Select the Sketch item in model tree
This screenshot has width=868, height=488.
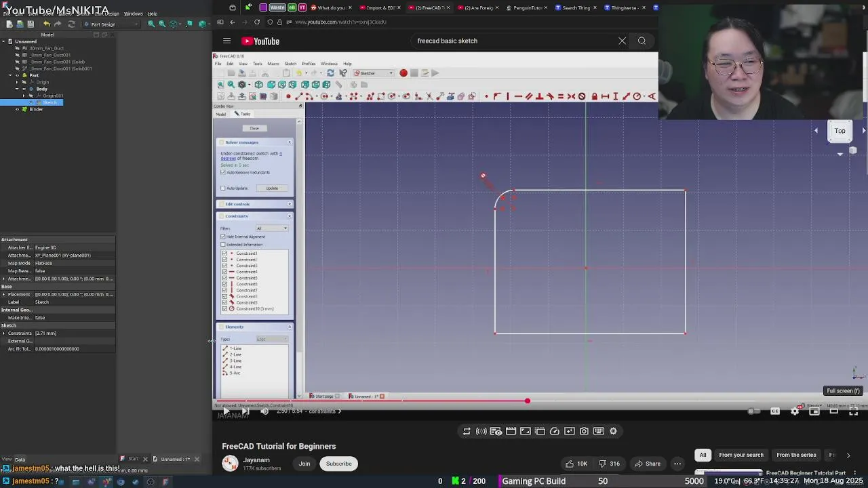pos(50,102)
